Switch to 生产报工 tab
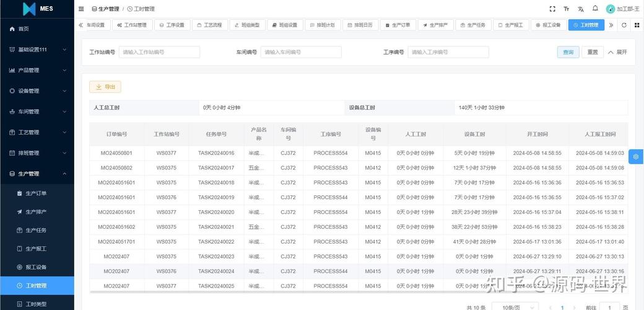644x310 pixels. pos(511,25)
